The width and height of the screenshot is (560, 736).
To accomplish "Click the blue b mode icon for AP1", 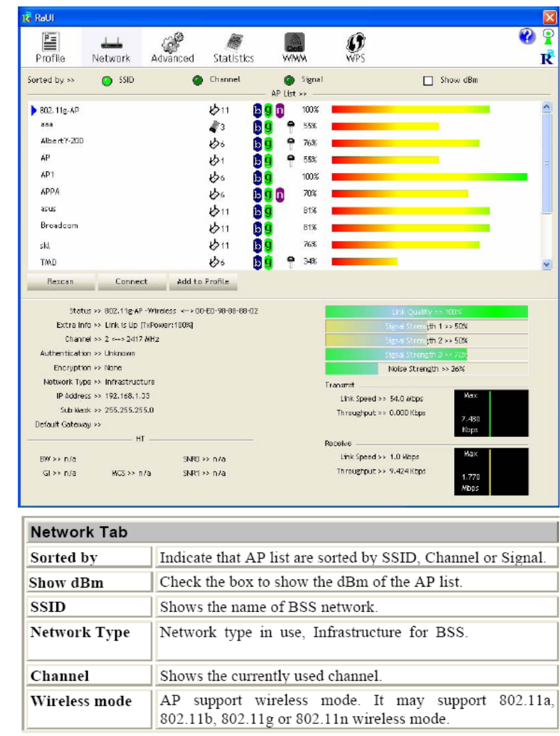I will (257, 177).
